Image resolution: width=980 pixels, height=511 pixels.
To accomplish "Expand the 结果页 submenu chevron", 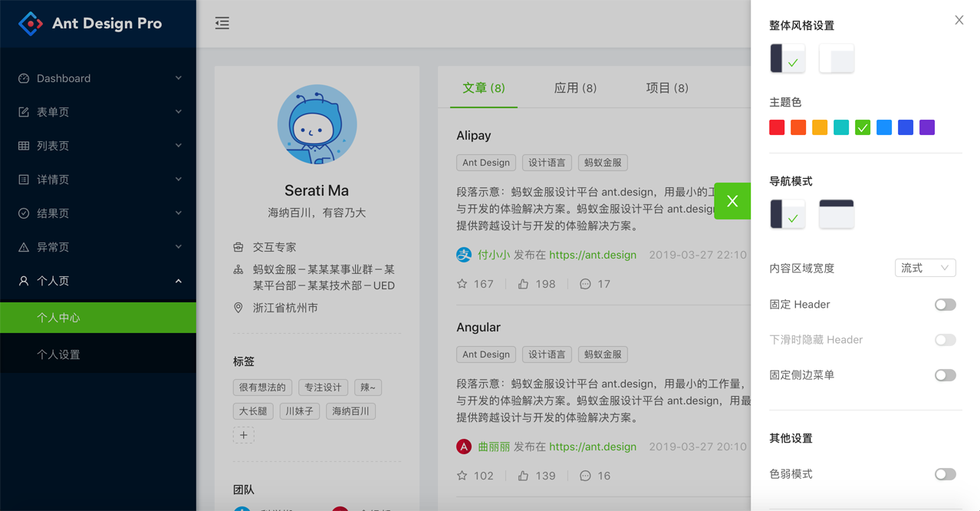I will pyautogui.click(x=179, y=213).
